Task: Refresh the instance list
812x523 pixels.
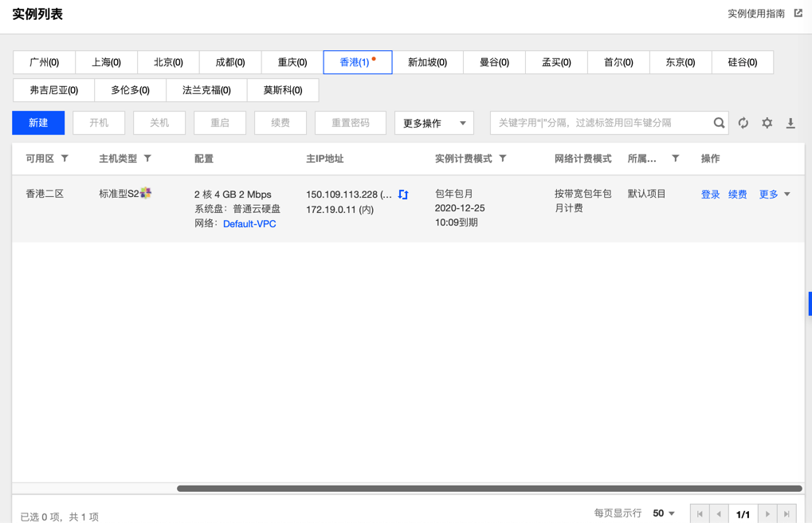Action: 743,123
